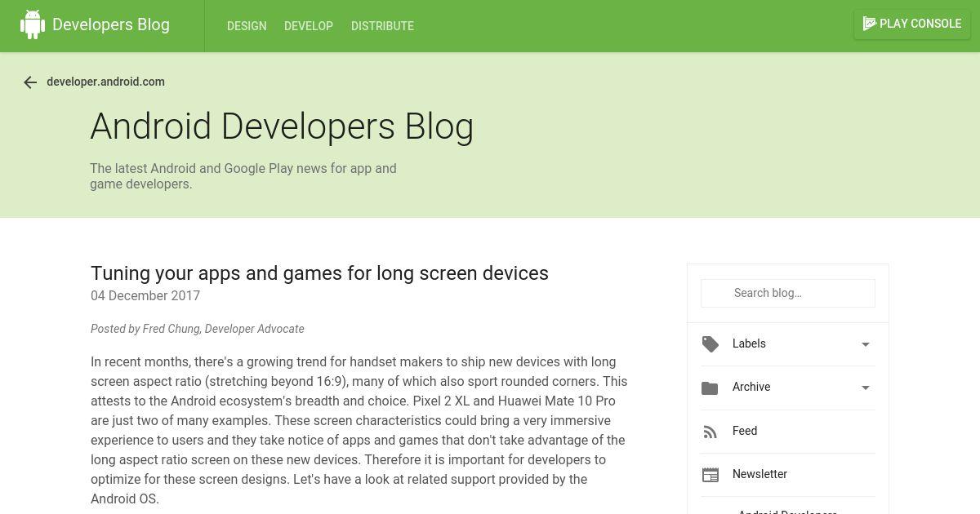The image size is (980, 514).
Task: Click the Labels tag icon
Action: pyautogui.click(x=710, y=344)
